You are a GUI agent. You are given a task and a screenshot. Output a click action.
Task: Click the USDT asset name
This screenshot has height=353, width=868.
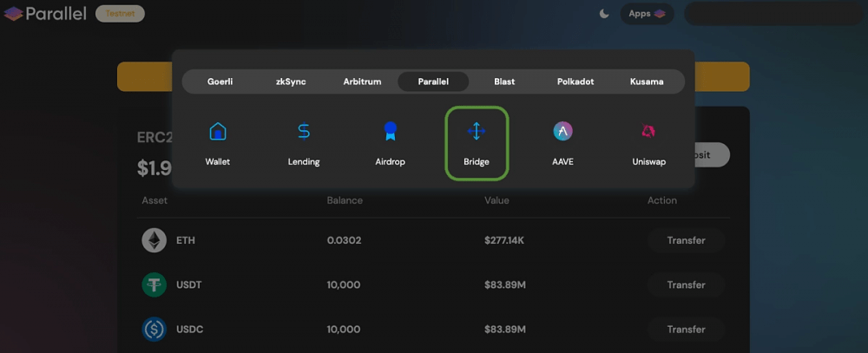pyautogui.click(x=189, y=285)
